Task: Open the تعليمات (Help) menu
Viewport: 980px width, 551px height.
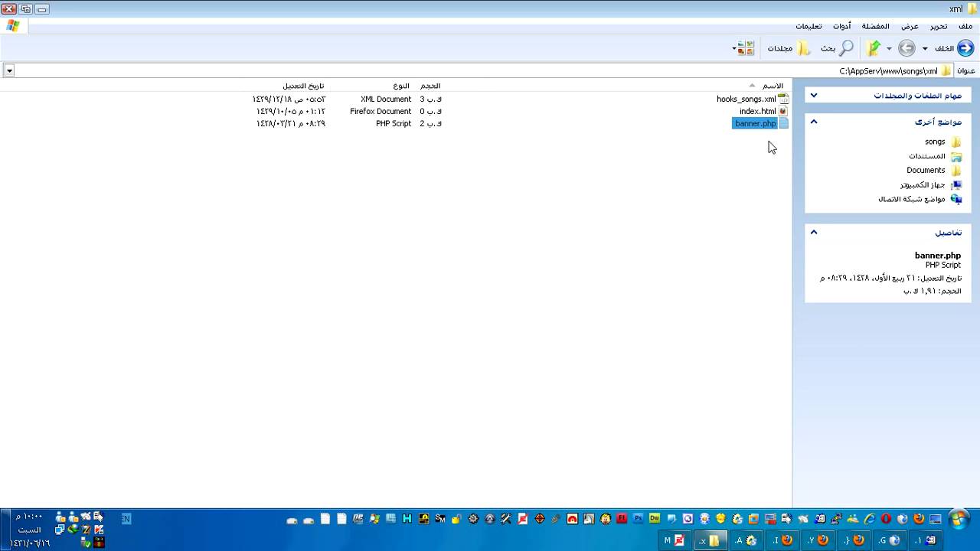Action: pyautogui.click(x=808, y=26)
